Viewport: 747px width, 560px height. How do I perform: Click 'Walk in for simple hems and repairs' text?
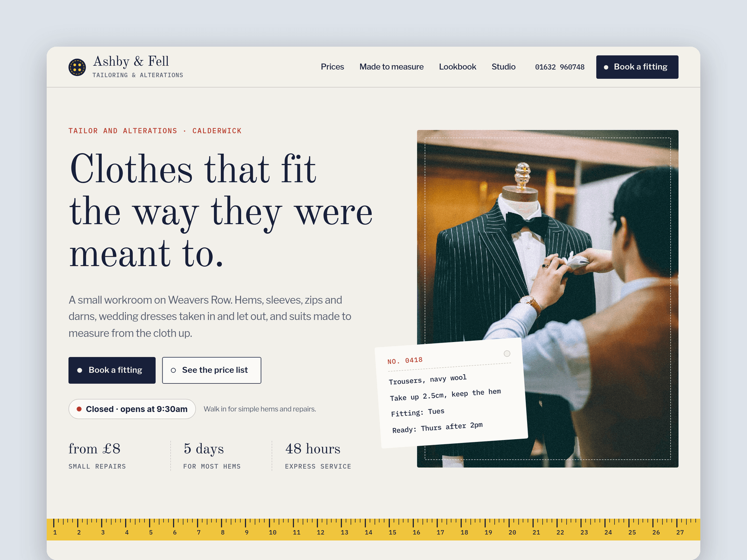click(x=260, y=409)
